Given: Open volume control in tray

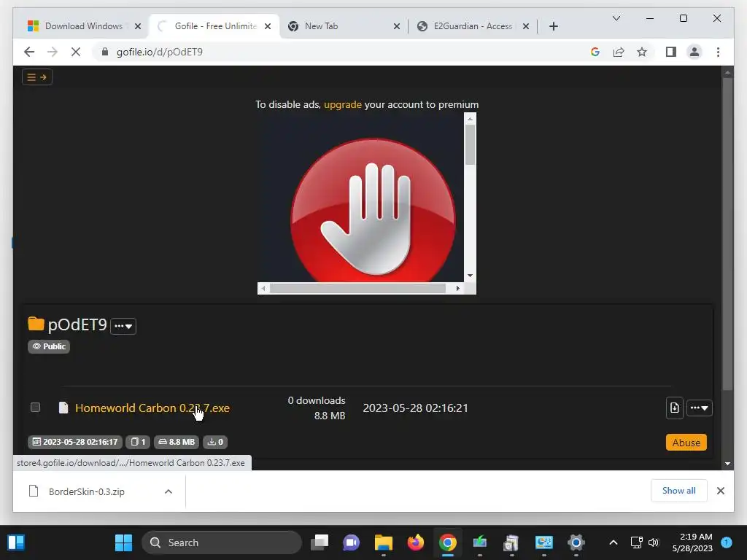Looking at the screenshot, I should click(x=654, y=542).
